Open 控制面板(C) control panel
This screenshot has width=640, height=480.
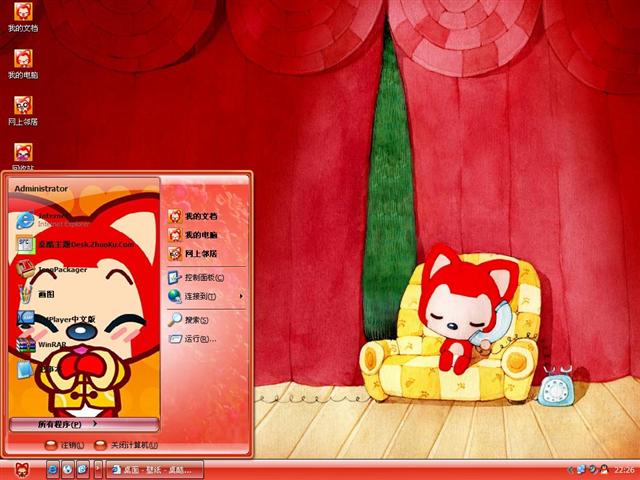click(196, 278)
